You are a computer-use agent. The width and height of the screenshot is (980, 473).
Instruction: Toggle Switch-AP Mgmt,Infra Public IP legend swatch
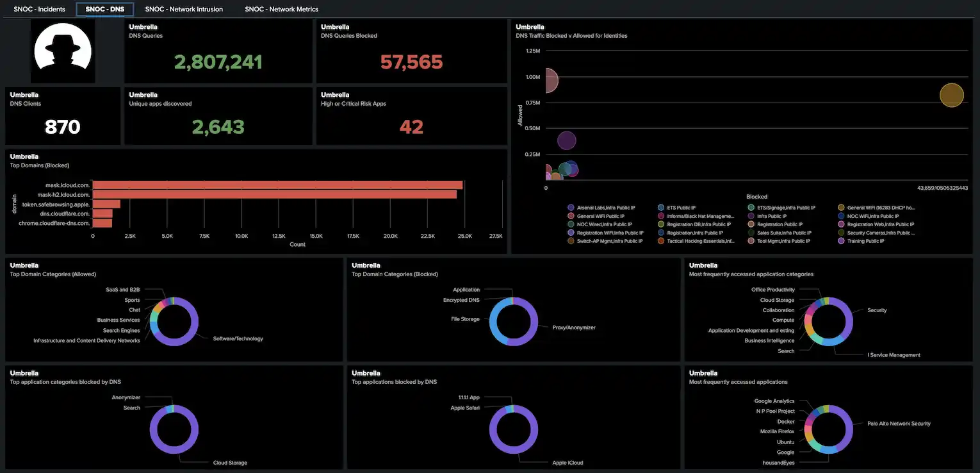tap(571, 241)
